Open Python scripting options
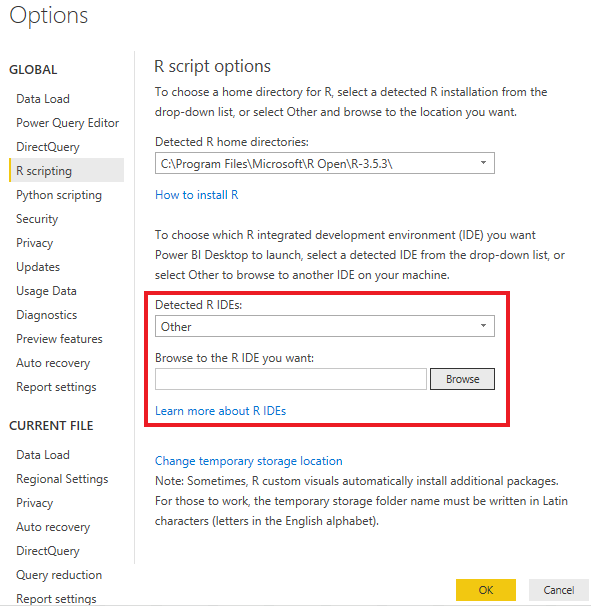Image resolution: width=591 pixels, height=606 pixels. pyautogui.click(x=59, y=195)
